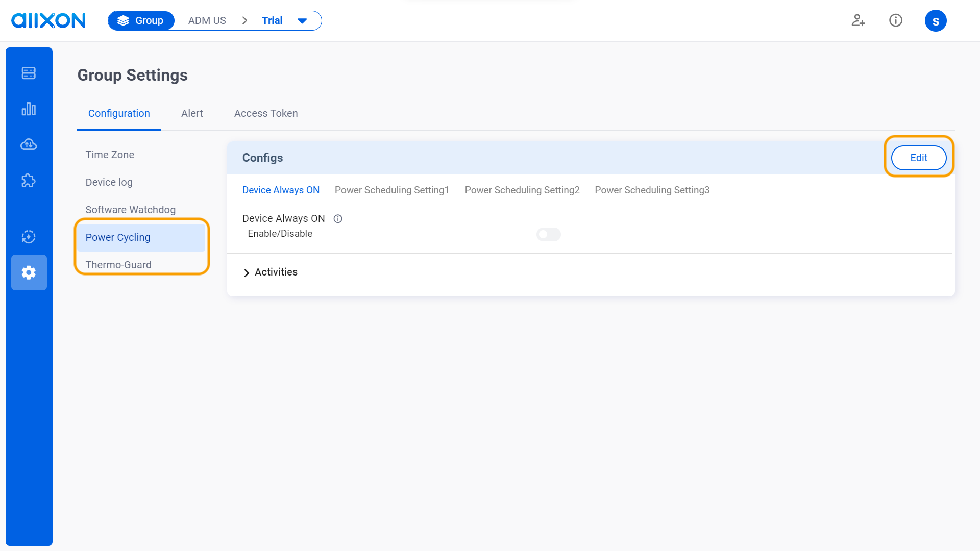The image size is (980, 551).
Task: Invite a user via the add-person icon
Action: (x=858, y=21)
